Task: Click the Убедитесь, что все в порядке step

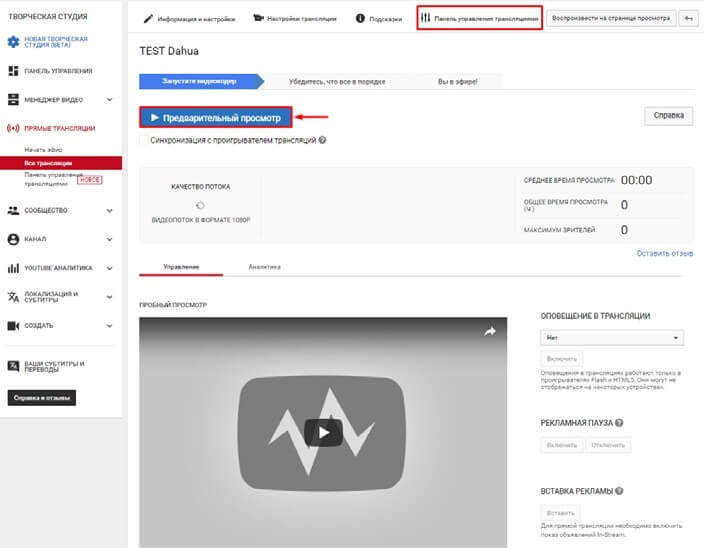Action: [337, 82]
